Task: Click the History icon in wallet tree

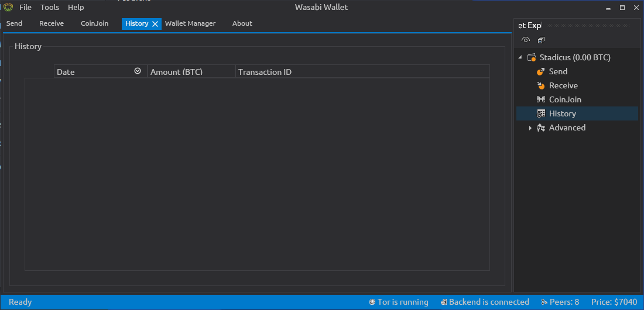Action: 541,113
